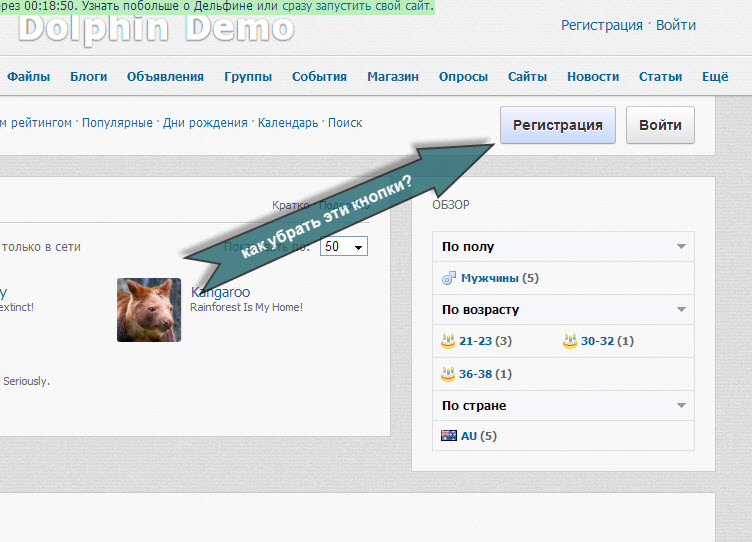The image size is (752, 542).
Task: Open the Опросы menu item
Action: click(x=463, y=77)
